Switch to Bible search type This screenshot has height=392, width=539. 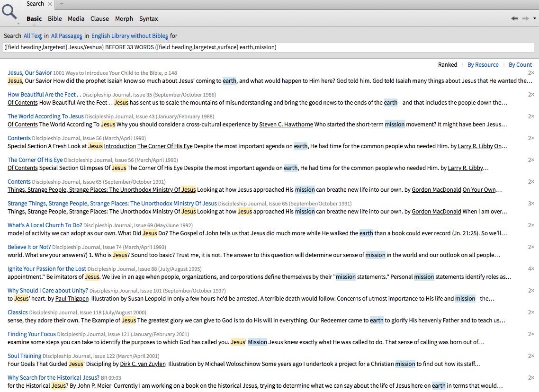[x=54, y=19]
